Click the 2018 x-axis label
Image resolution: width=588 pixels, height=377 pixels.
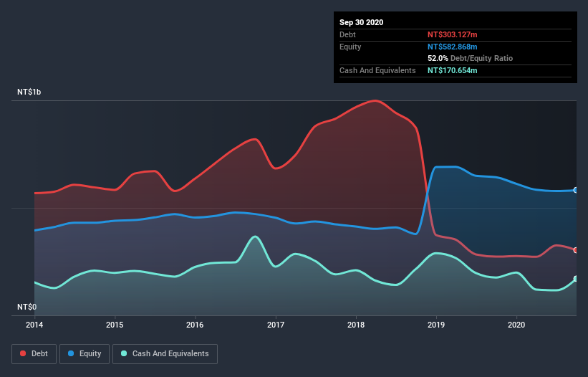click(x=356, y=325)
